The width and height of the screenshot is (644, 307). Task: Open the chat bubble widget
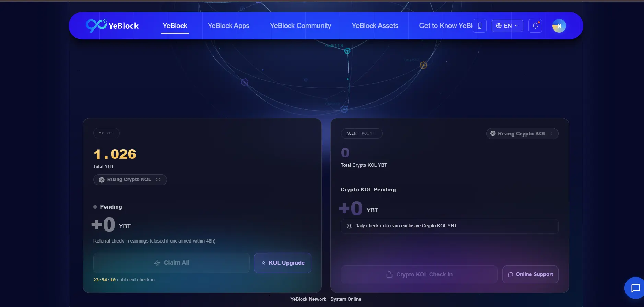tap(635, 288)
